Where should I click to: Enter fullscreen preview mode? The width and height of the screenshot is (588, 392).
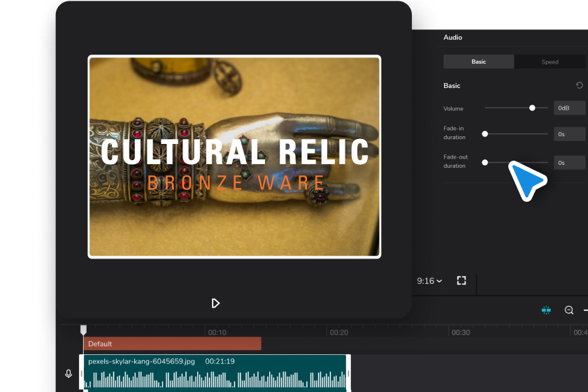(x=461, y=280)
